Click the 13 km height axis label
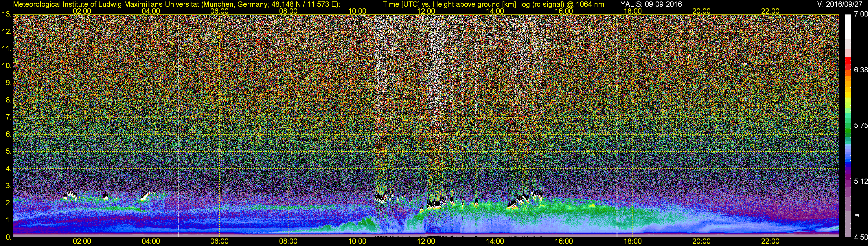Viewport: 868px width, 246px height. [x=6, y=14]
